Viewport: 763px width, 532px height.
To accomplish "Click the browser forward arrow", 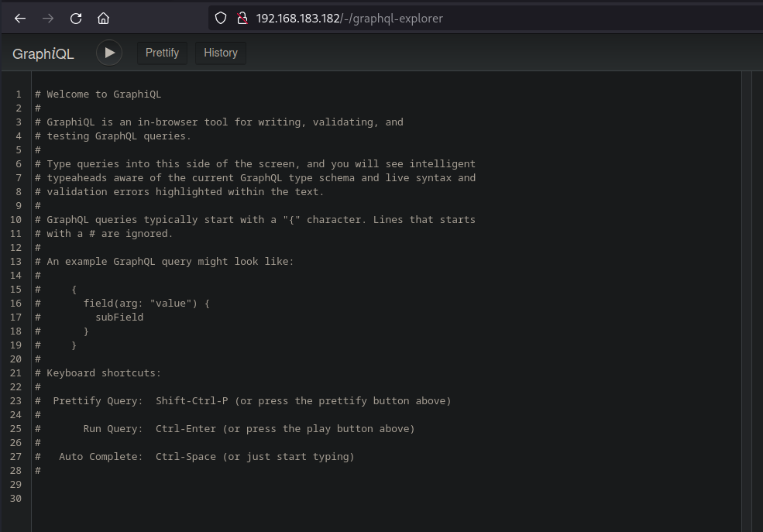I will tap(48, 19).
